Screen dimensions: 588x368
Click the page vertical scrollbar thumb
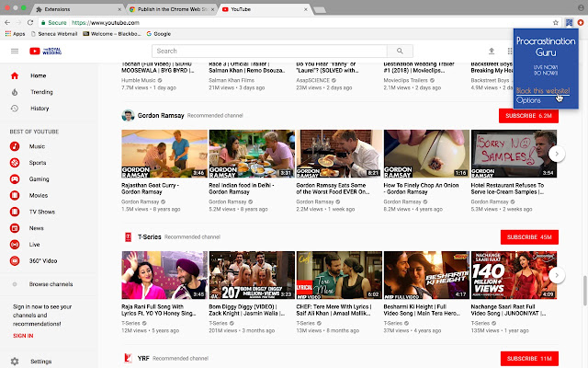click(x=584, y=291)
